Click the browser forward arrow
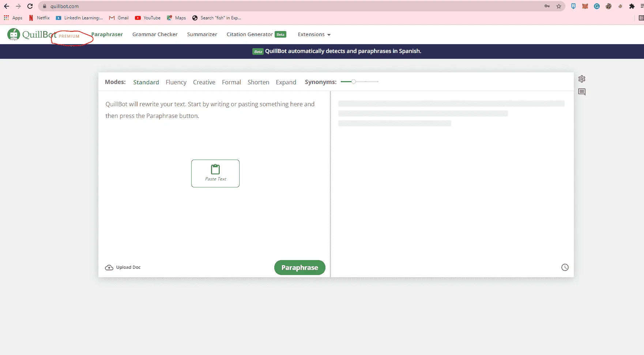Screen dimensions: 644x355 pos(18,6)
